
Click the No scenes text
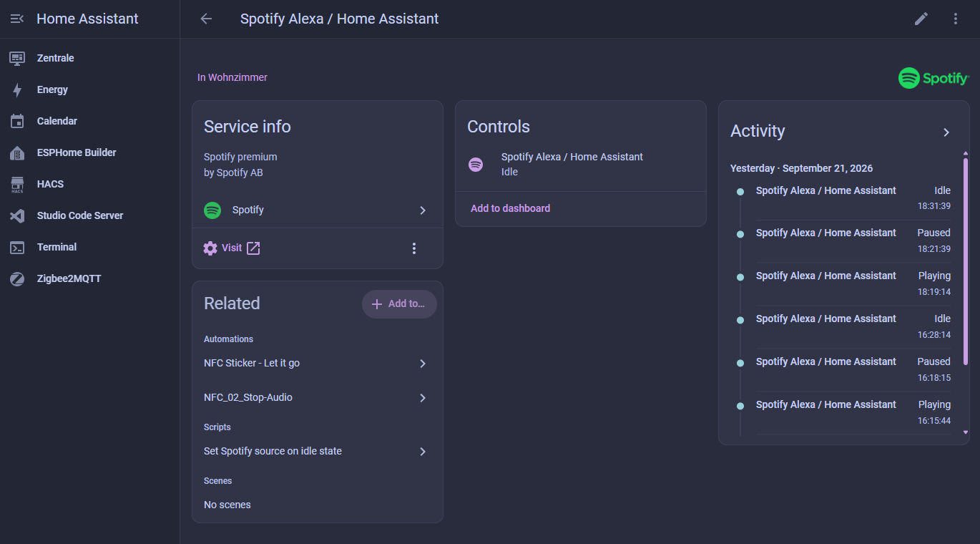click(227, 505)
